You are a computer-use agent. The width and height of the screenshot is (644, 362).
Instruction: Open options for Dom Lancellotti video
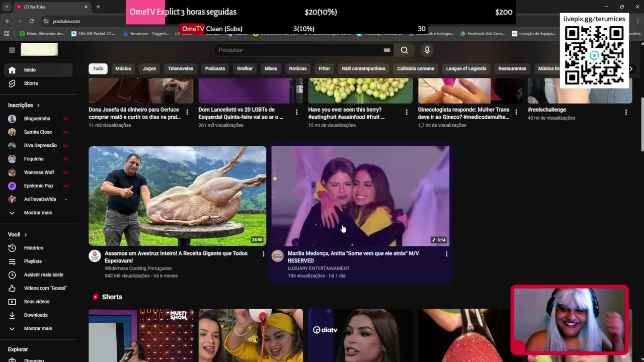tap(297, 112)
